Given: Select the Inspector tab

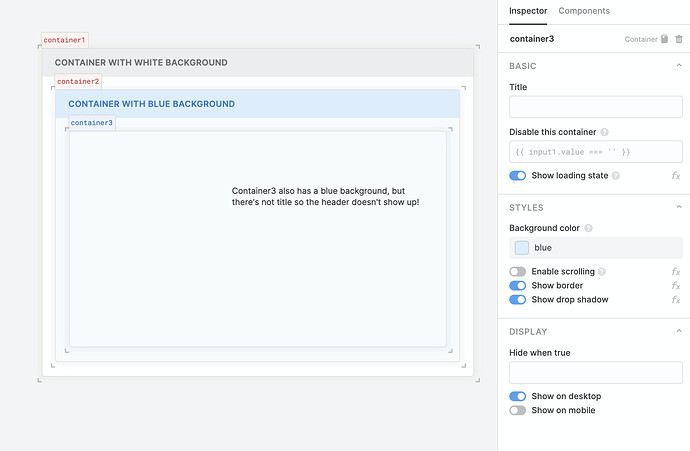Looking at the screenshot, I should click(528, 11).
